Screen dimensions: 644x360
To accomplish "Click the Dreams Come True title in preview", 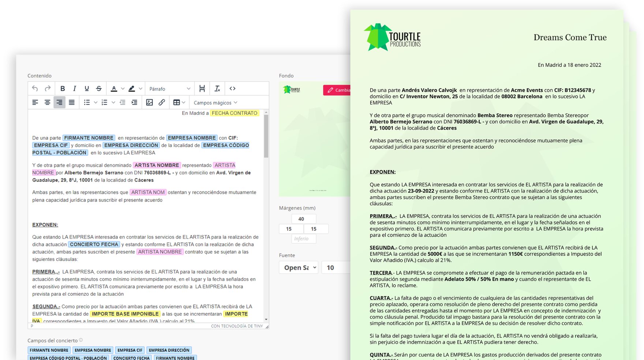I will click(x=570, y=37).
